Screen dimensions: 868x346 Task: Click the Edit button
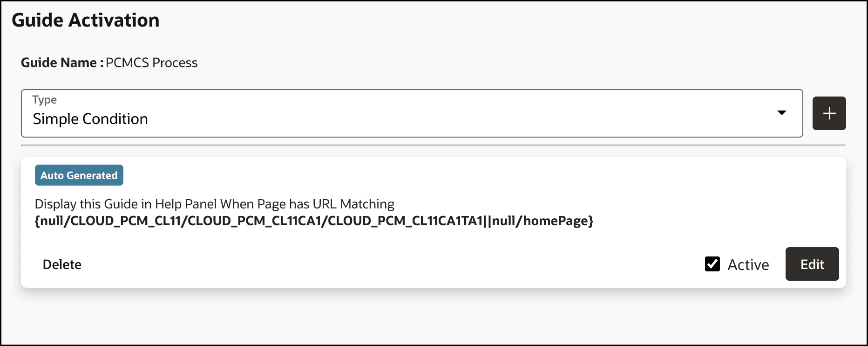click(x=812, y=264)
